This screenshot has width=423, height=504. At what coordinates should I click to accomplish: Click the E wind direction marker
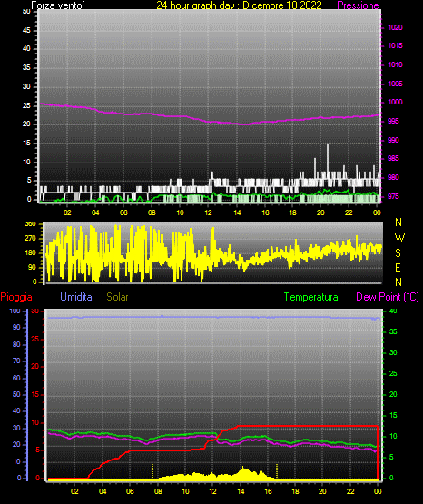coord(398,267)
